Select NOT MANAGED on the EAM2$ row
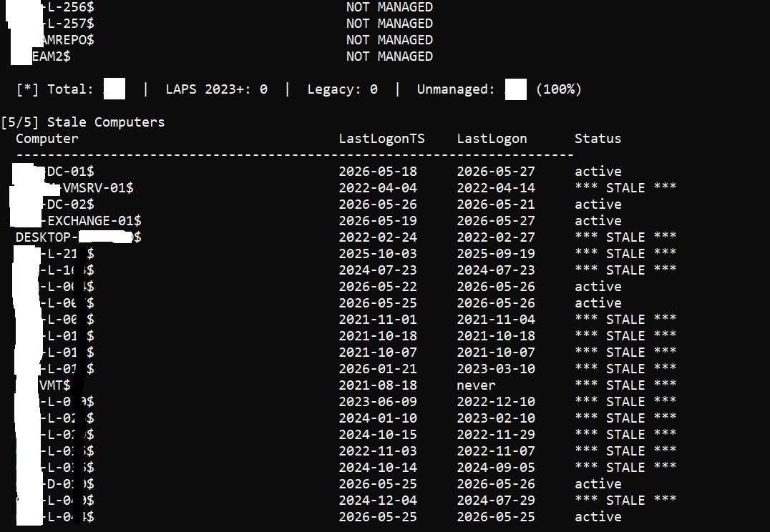 pos(389,56)
